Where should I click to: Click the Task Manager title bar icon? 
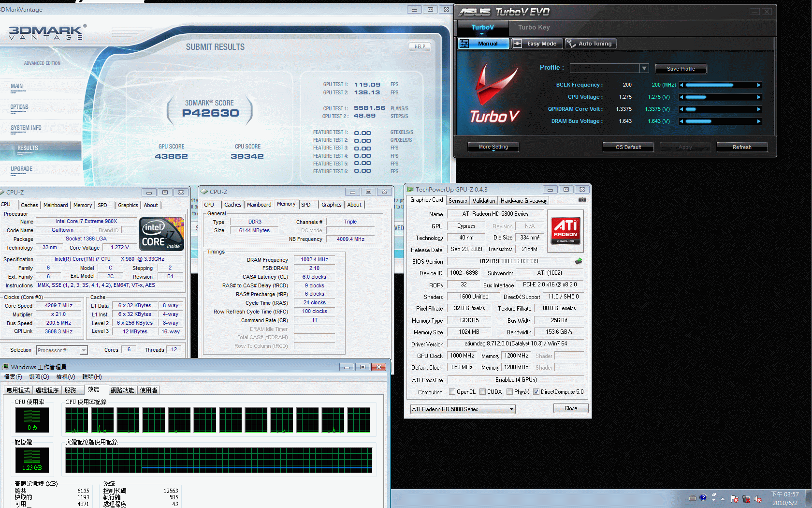[x=5, y=367]
